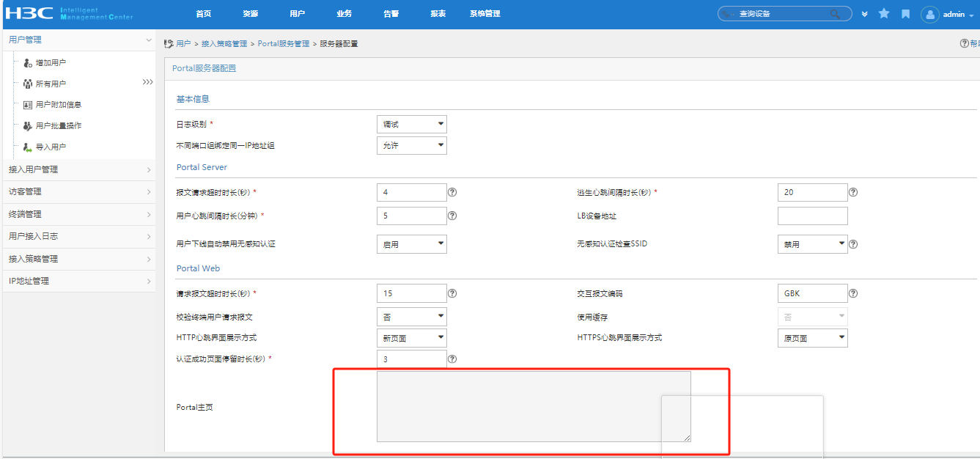Click the admin user avatar icon
The width and height of the screenshot is (980, 459).
(x=929, y=14)
